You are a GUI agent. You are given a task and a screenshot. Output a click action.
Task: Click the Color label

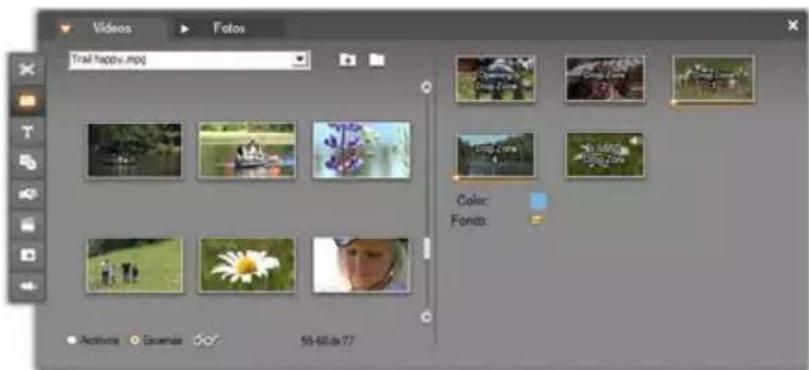(x=473, y=200)
